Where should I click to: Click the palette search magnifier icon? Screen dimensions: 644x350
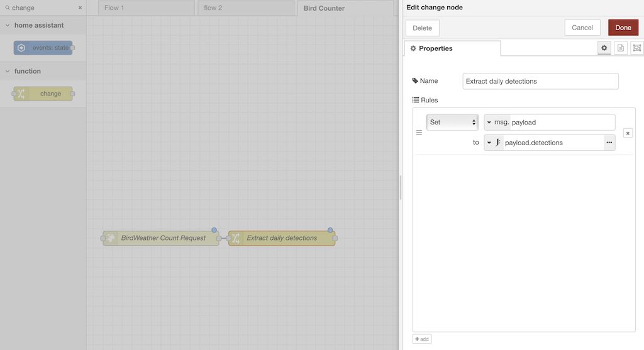tap(8, 8)
